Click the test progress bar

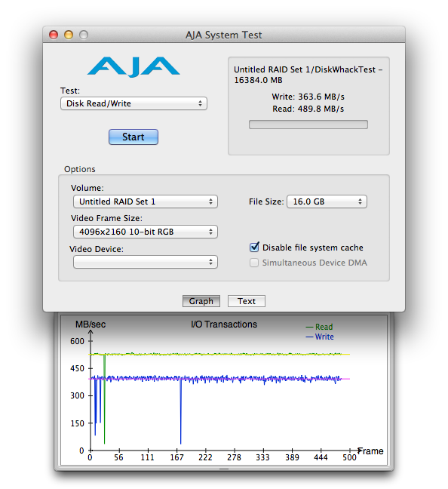pos(308,125)
